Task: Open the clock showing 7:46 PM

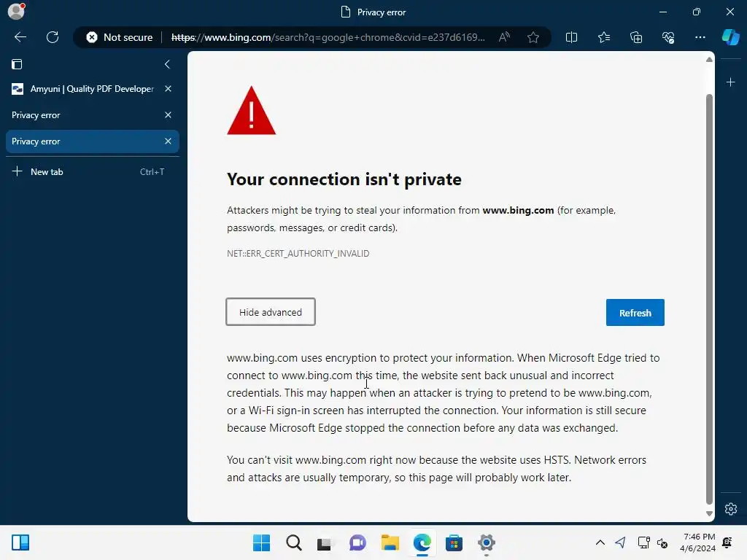Action: 698,542
